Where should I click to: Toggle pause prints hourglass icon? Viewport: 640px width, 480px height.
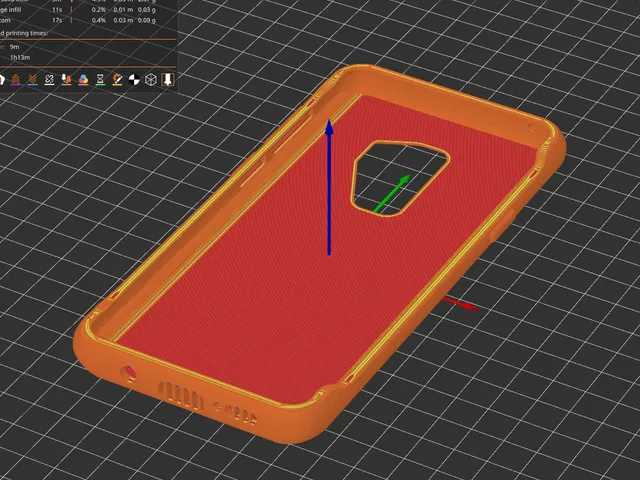pyautogui.click(x=100, y=79)
